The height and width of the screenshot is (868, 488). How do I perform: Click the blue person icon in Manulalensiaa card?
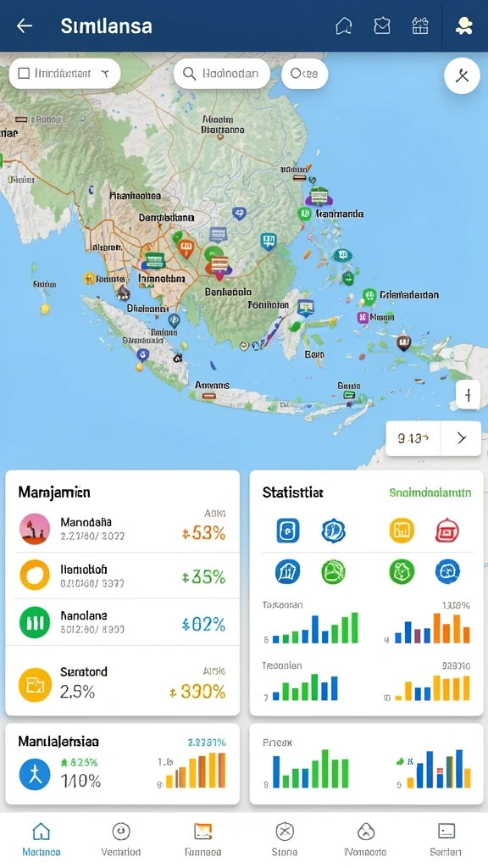pos(35,774)
